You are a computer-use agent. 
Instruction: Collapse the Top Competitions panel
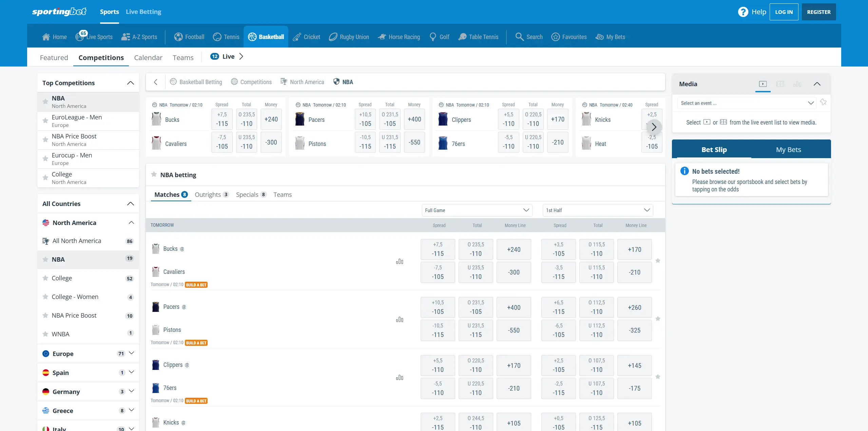(x=130, y=83)
